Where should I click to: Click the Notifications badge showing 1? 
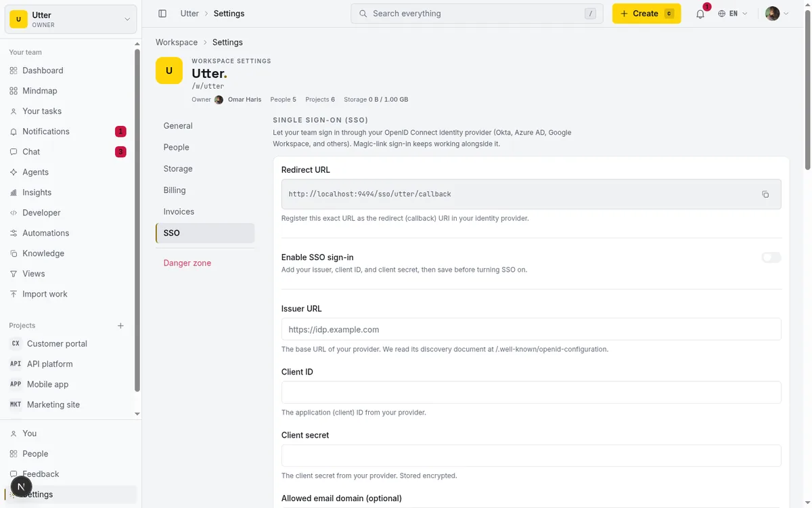120,131
